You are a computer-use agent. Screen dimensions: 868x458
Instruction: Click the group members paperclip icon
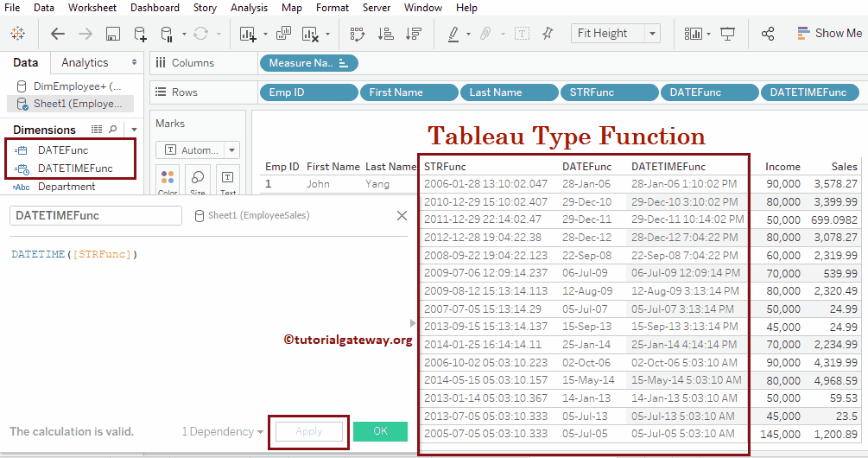point(485,35)
